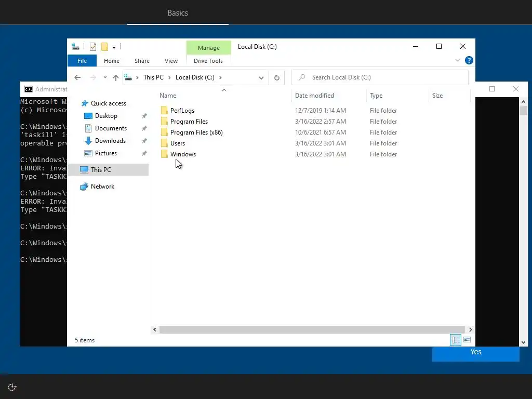Click the pin icon beside Desktop
This screenshot has height=399, width=532.
144,116
